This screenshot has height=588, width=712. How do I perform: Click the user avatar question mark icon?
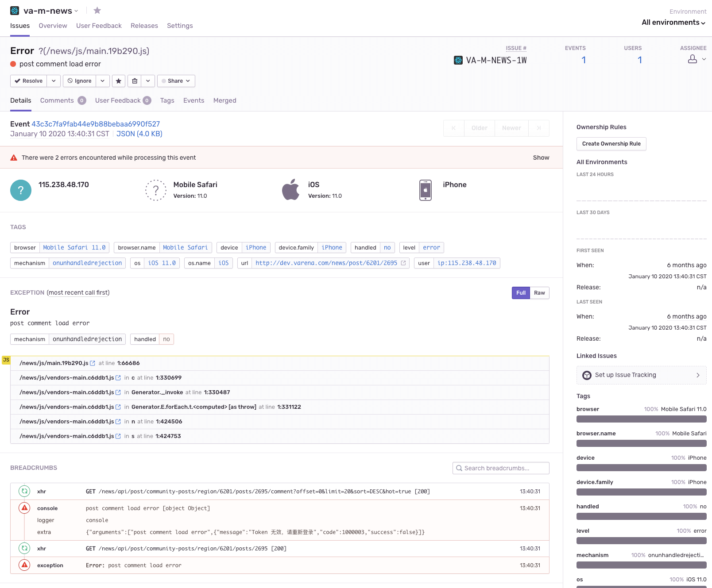pos(21,190)
